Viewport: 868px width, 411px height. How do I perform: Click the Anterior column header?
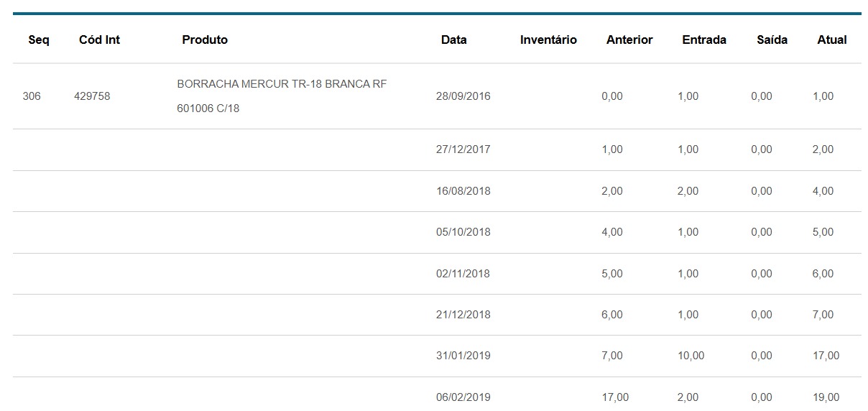(x=629, y=40)
